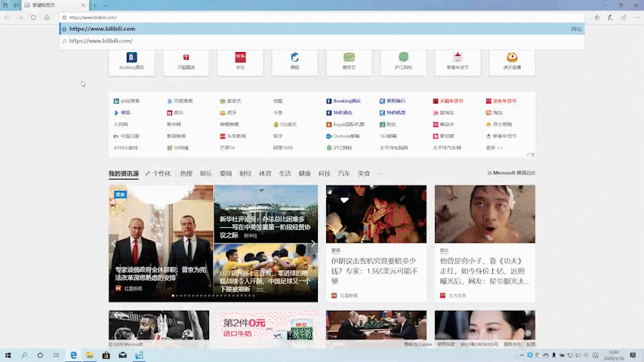Open Microsoft Store from the taskbar

pyautogui.click(x=106, y=355)
